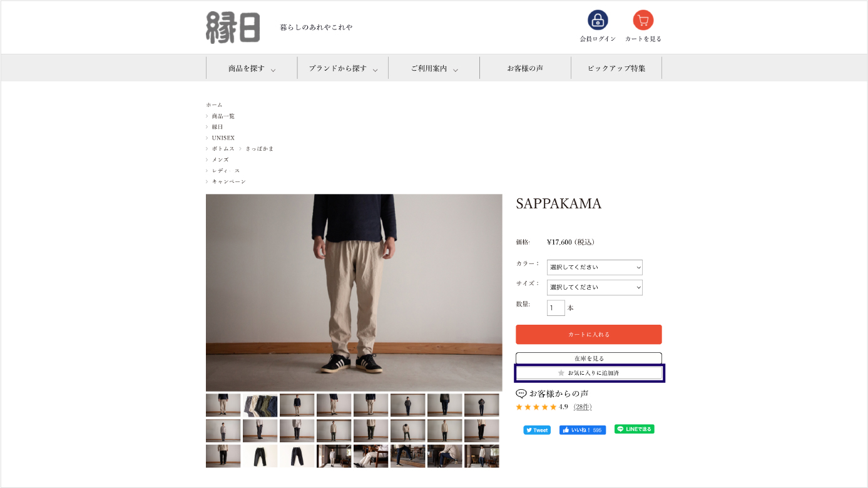Click the 在庫を見る button

point(589,358)
